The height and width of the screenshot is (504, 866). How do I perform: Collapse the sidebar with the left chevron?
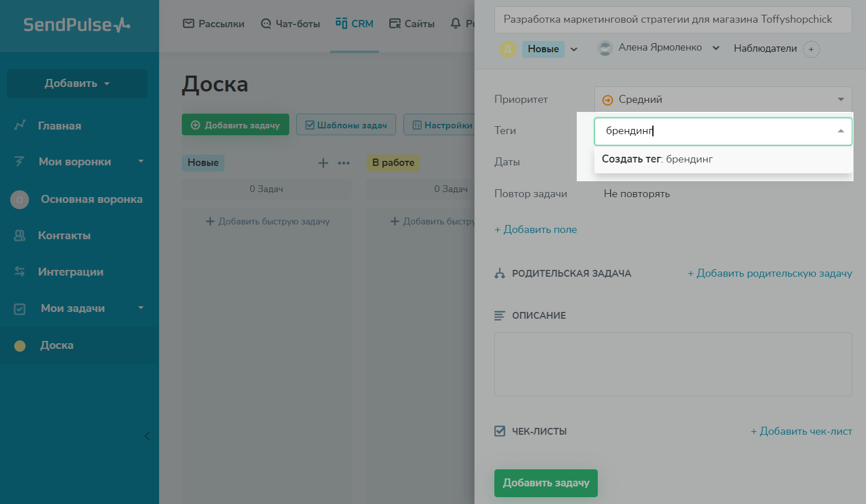(x=147, y=436)
